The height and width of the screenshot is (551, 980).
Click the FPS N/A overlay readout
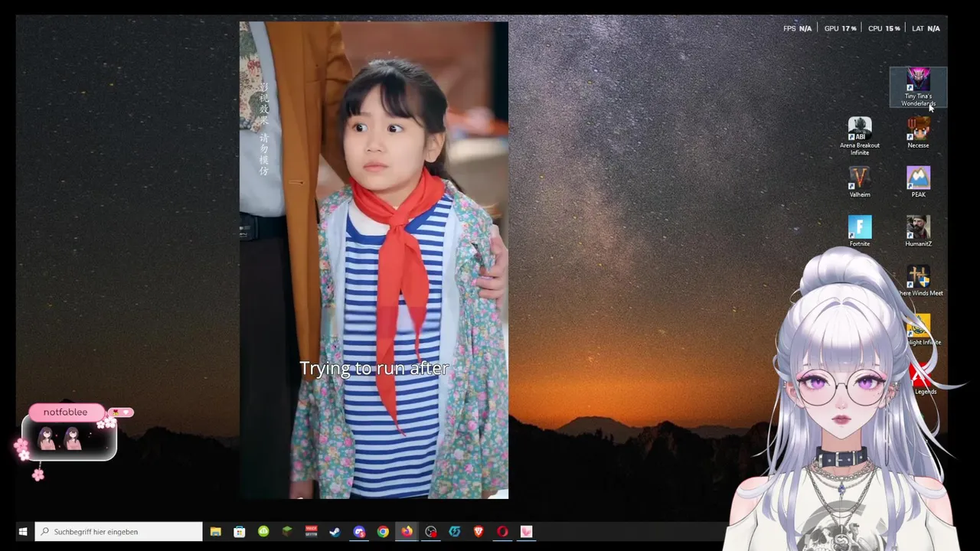tap(797, 28)
